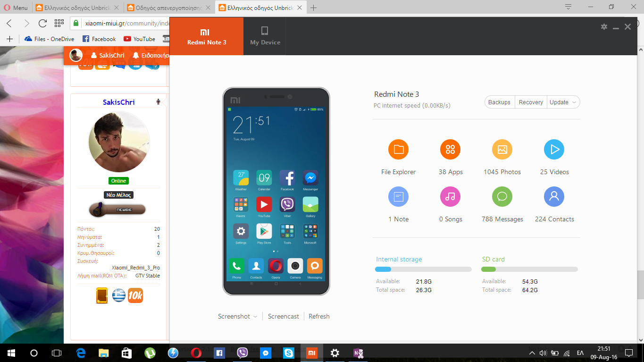This screenshot has height=362, width=644.
Task: Open the 224 Contacts list
Action: (554, 196)
